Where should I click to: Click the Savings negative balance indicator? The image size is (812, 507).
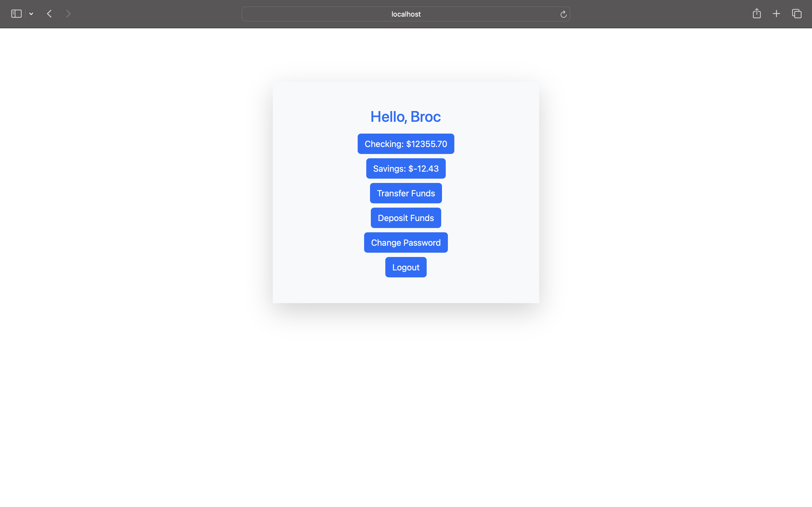(406, 168)
